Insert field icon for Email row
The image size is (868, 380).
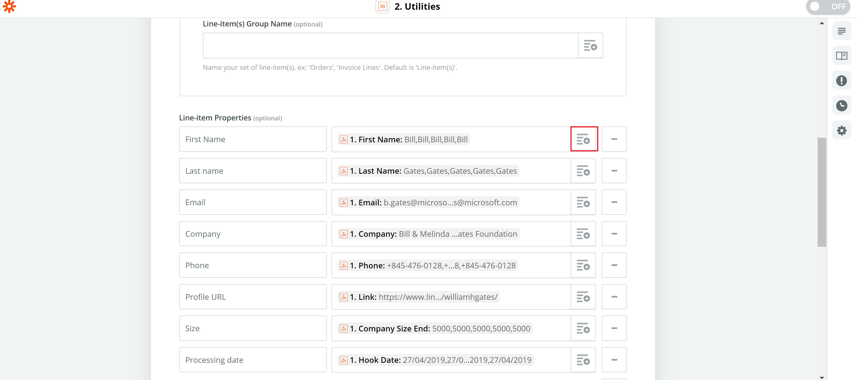point(583,202)
